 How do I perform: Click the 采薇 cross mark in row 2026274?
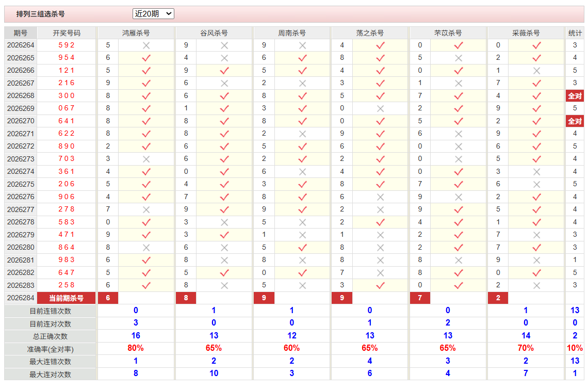coord(536,172)
